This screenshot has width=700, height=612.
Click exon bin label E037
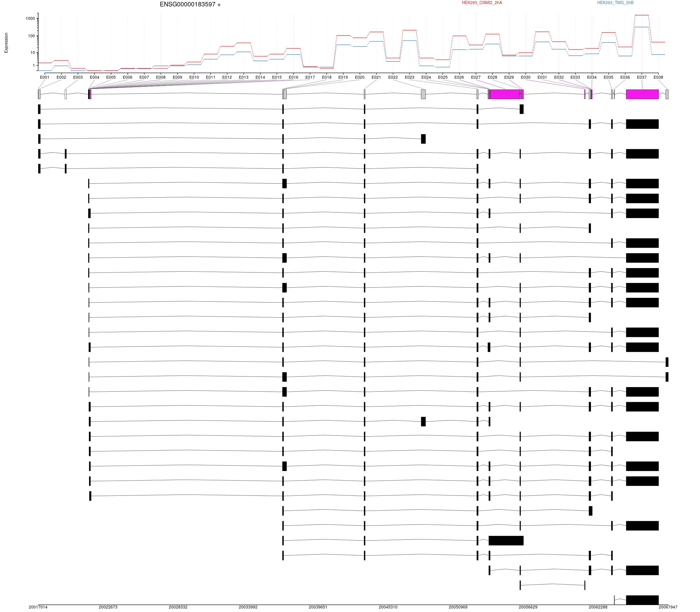click(642, 78)
